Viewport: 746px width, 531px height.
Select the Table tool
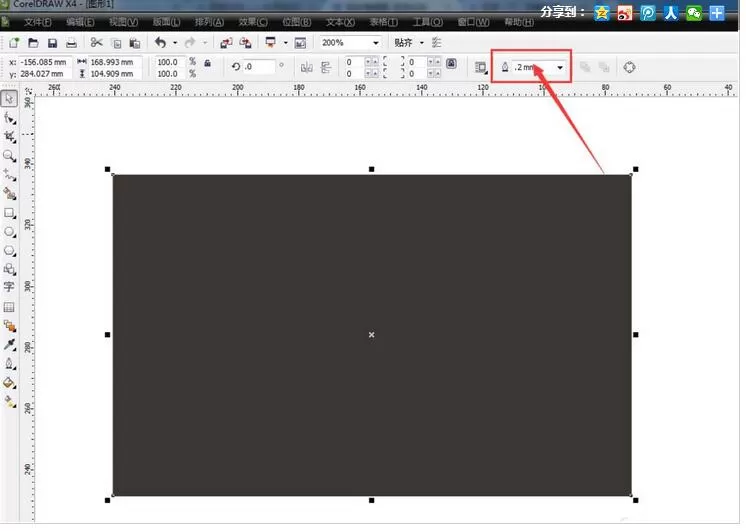[x=9, y=307]
